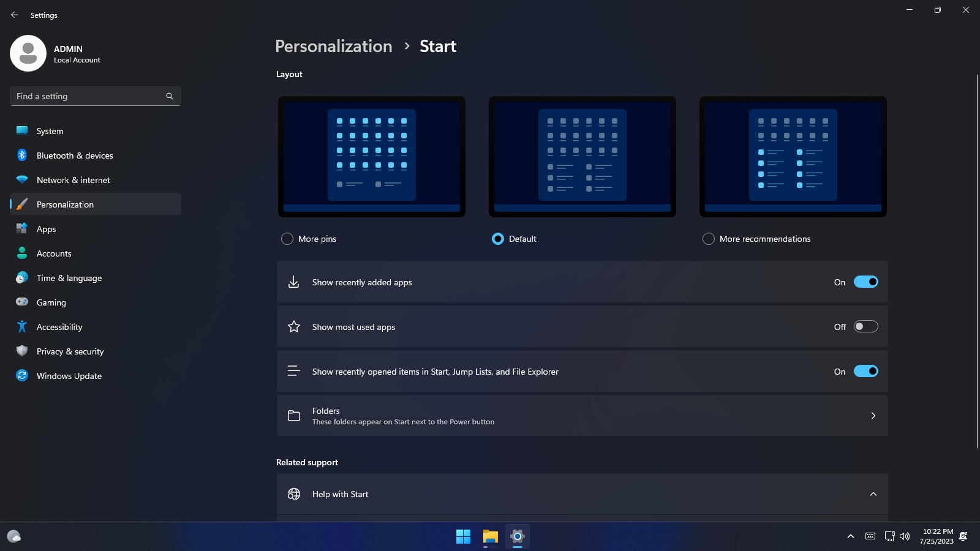Disable Show recently opened items toggle
Image resolution: width=980 pixels, height=551 pixels.
point(866,371)
